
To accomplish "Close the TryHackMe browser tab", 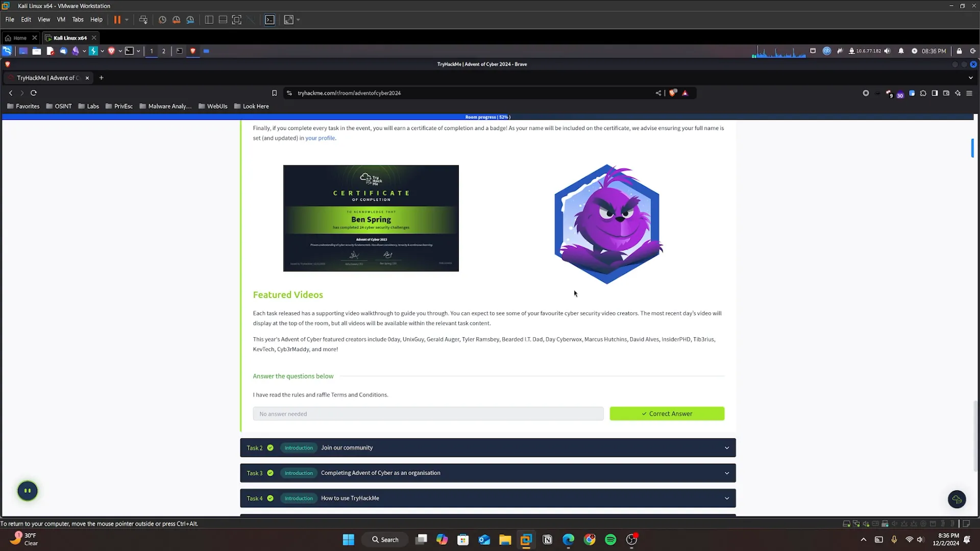I will pyautogui.click(x=87, y=78).
